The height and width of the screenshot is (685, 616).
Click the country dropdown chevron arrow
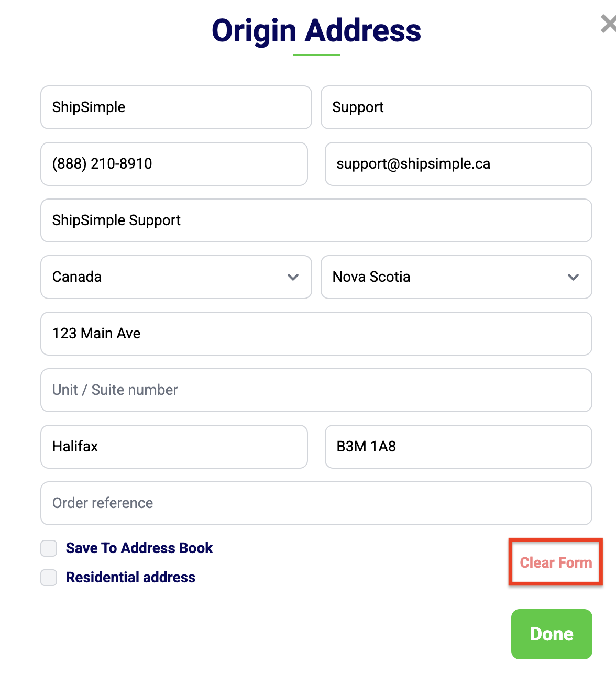[x=293, y=277]
